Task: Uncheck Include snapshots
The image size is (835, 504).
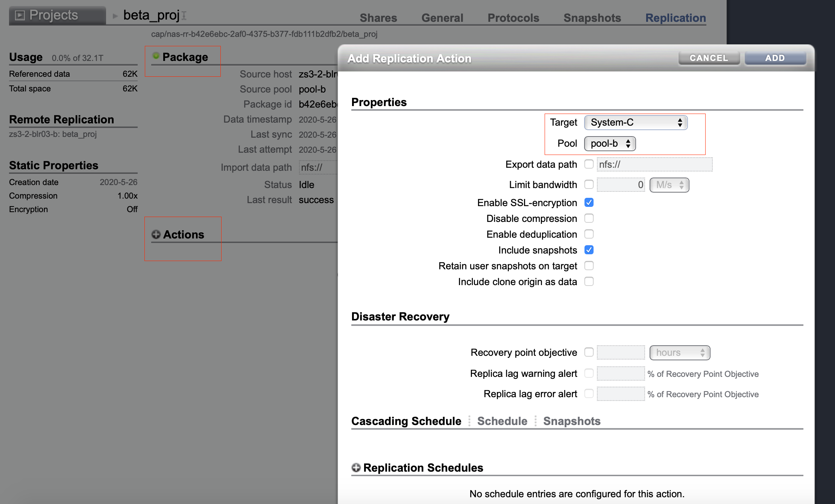Action: tap(589, 250)
